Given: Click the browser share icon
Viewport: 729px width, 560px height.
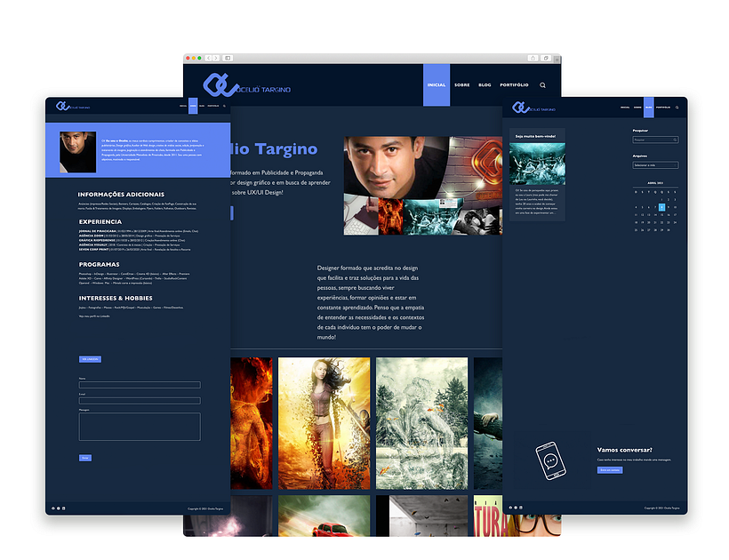Looking at the screenshot, I should [533, 58].
